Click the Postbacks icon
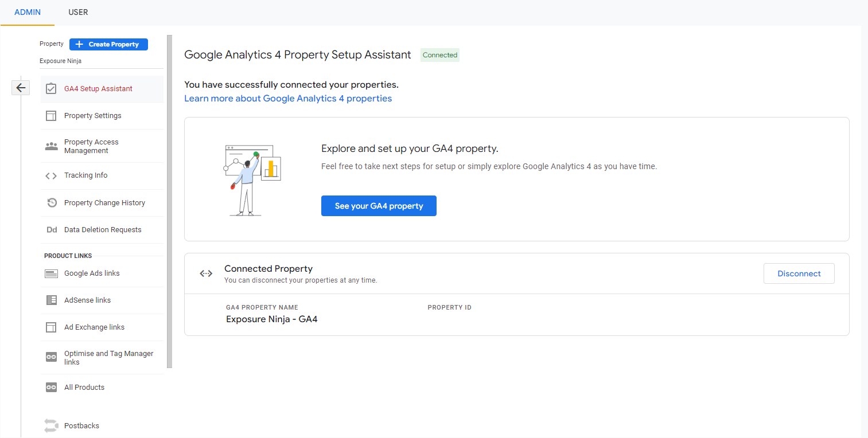 pyautogui.click(x=51, y=425)
